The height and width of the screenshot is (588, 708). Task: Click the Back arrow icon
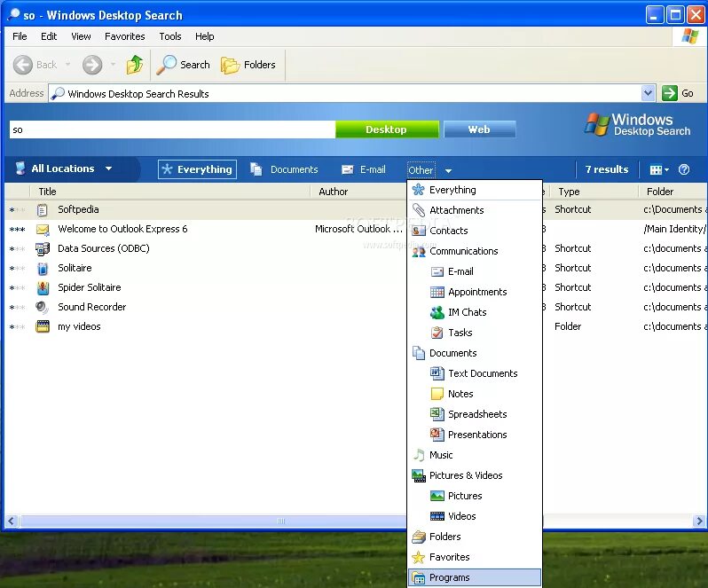point(22,65)
